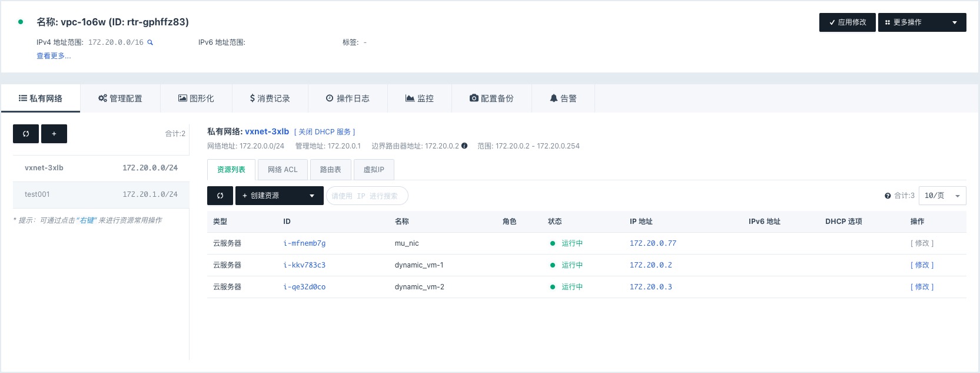
Task: Open the 告警 alarm tab
Action: (563, 98)
